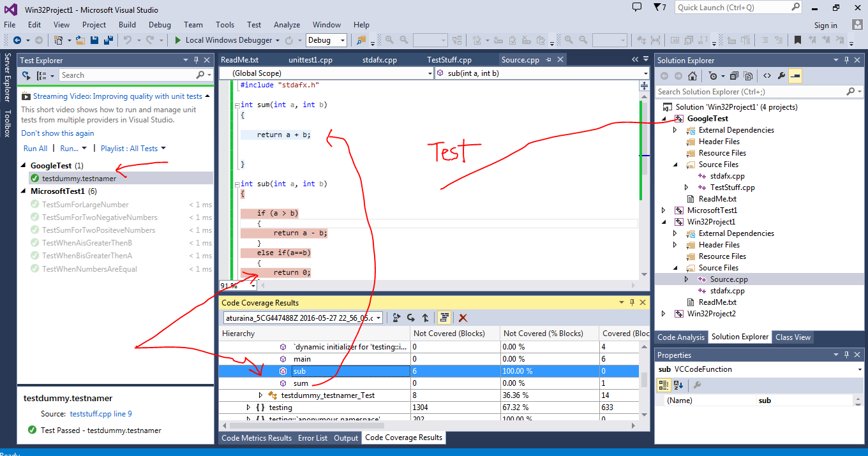Click the Save All toolbar icon
868x456 pixels.
108,40
